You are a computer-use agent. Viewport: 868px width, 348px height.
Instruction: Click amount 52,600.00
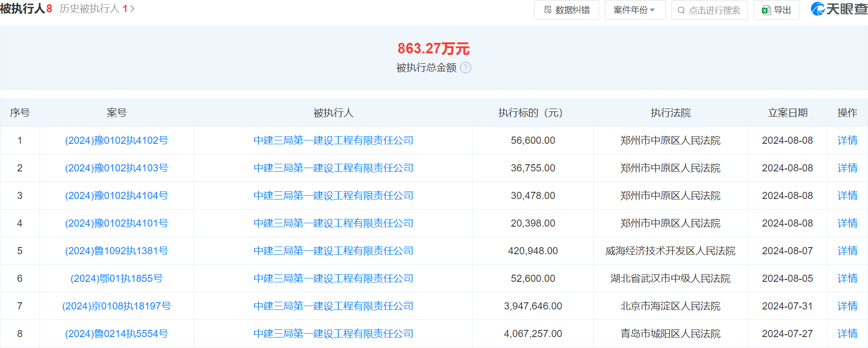click(533, 278)
